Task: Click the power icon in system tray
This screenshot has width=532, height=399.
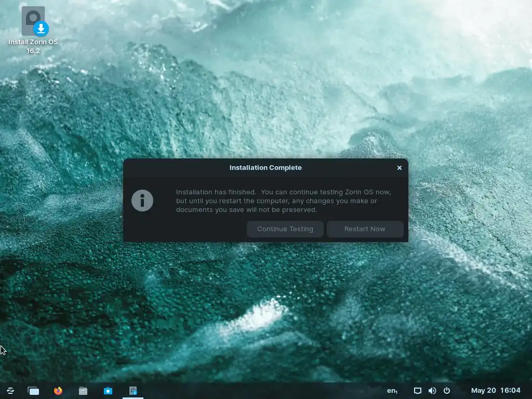Action: click(447, 391)
